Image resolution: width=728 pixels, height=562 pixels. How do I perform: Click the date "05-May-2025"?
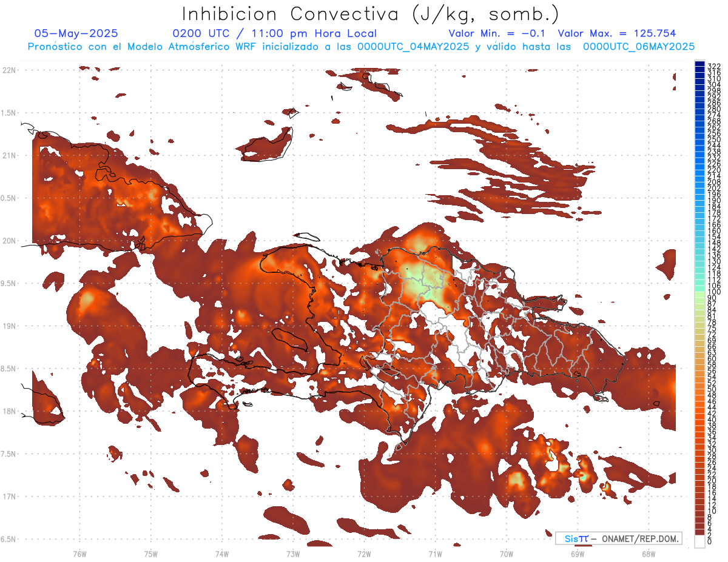(76, 34)
